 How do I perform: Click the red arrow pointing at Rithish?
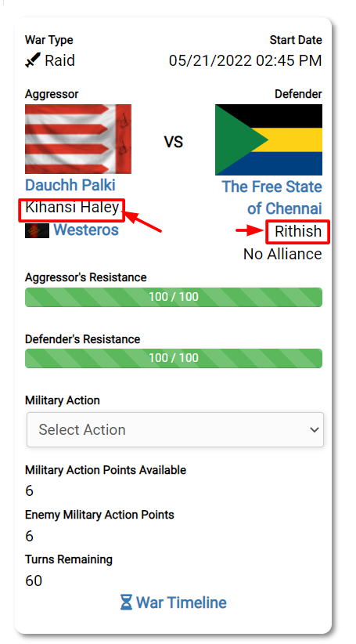(250, 231)
